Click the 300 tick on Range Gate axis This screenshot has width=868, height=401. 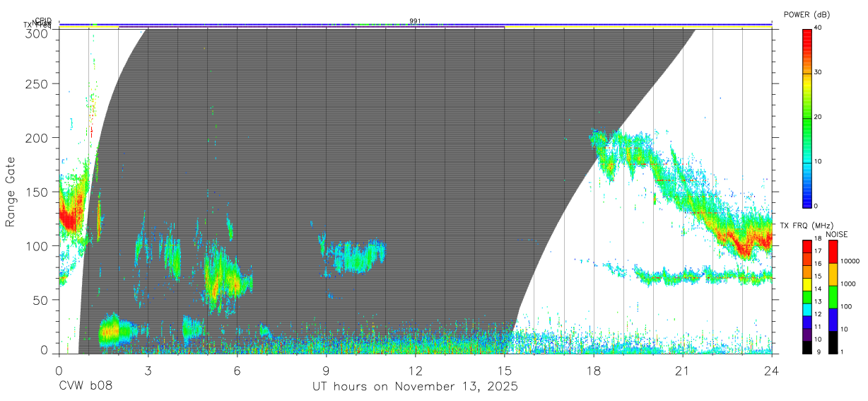point(37,33)
